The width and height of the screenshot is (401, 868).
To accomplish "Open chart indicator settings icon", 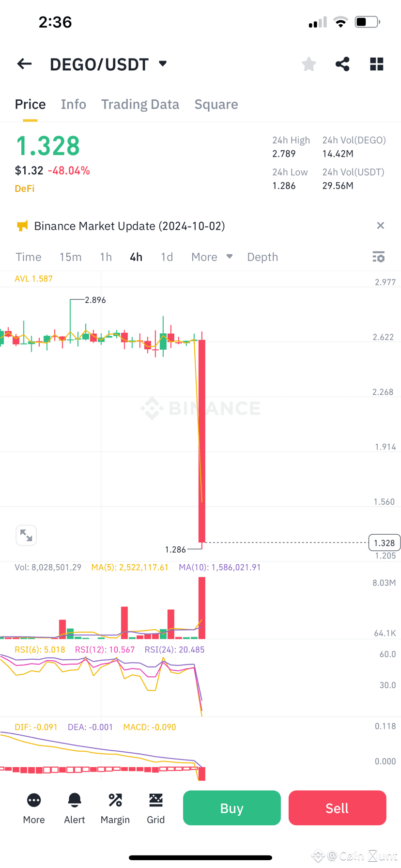I will [x=379, y=257].
